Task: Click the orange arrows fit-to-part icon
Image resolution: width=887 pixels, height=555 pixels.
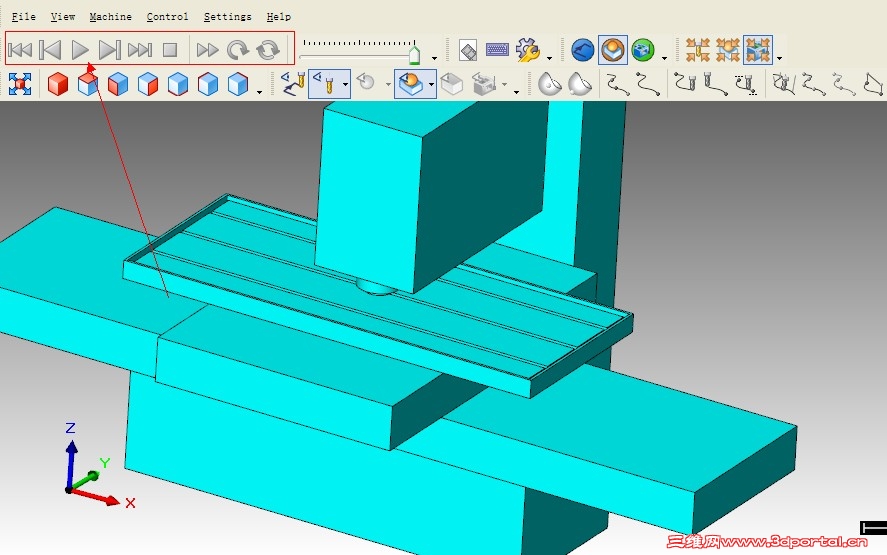Action: (728, 50)
